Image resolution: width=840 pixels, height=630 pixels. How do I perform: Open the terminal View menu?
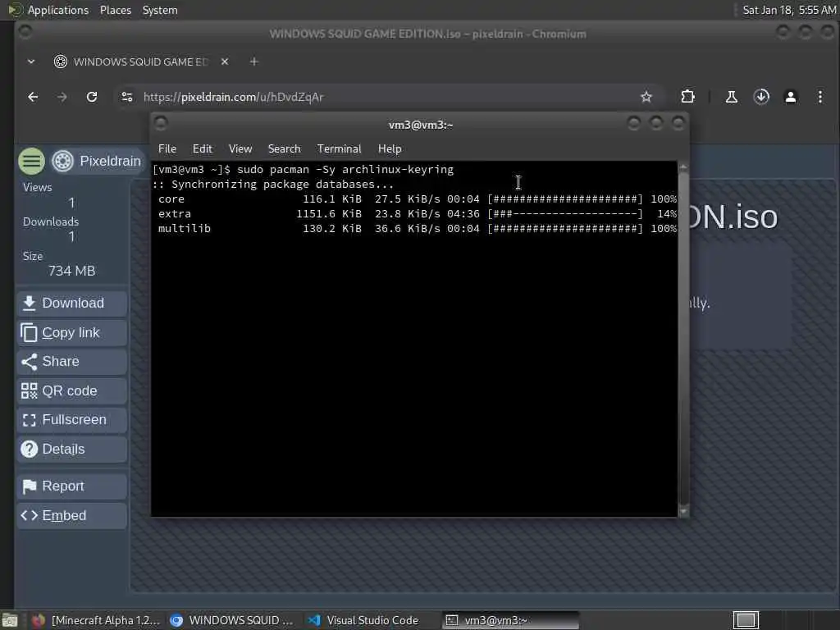pyautogui.click(x=240, y=149)
